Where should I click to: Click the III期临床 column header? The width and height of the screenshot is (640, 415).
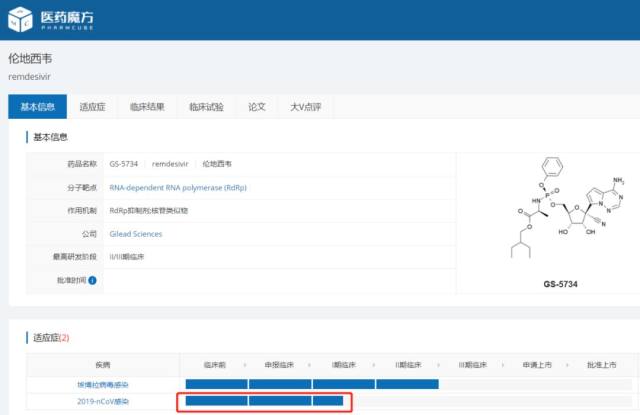pyautogui.click(x=472, y=365)
